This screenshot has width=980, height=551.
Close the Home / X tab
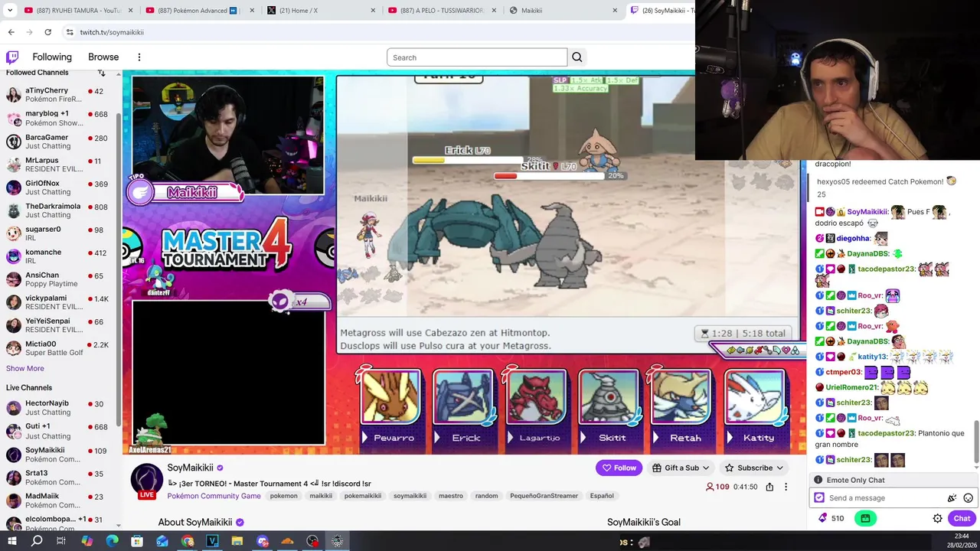(372, 11)
